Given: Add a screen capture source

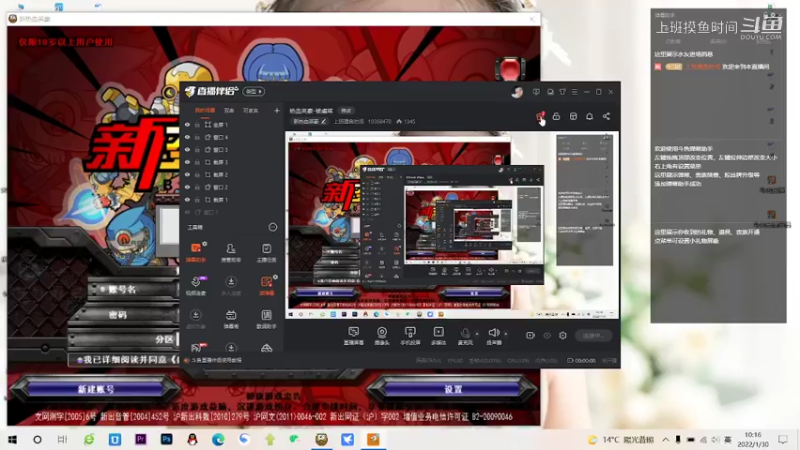Looking at the screenshot, I should coord(354,336).
